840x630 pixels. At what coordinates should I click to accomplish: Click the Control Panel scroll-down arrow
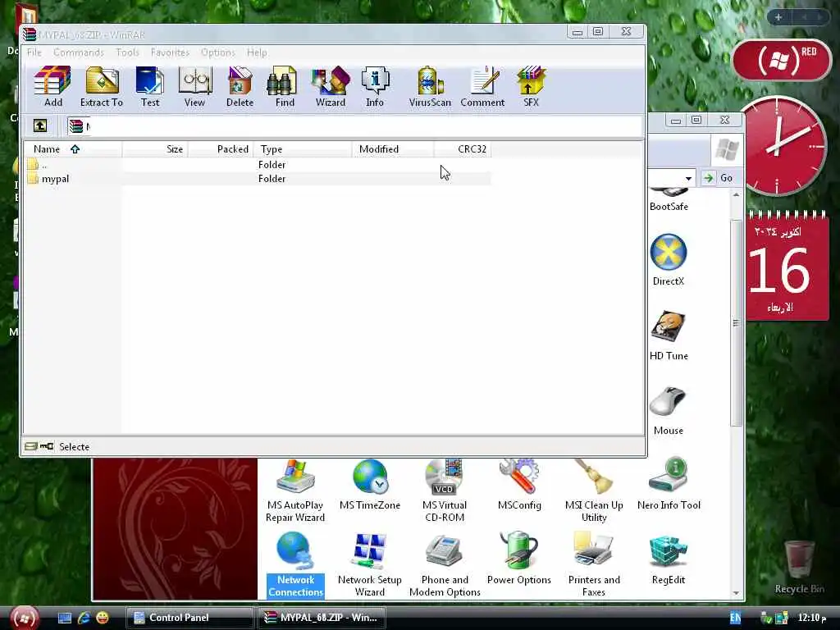736,592
